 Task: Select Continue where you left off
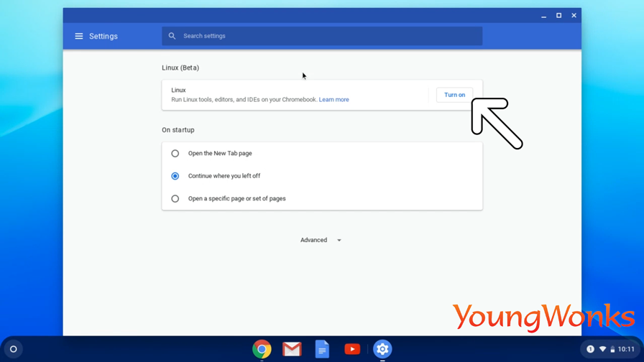point(175,176)
